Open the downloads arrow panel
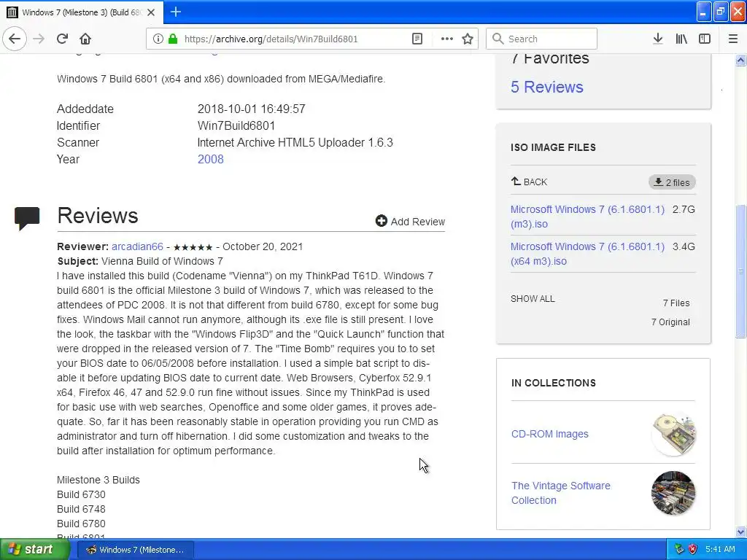This screenshot has width=747, height=560. [658, 39]
